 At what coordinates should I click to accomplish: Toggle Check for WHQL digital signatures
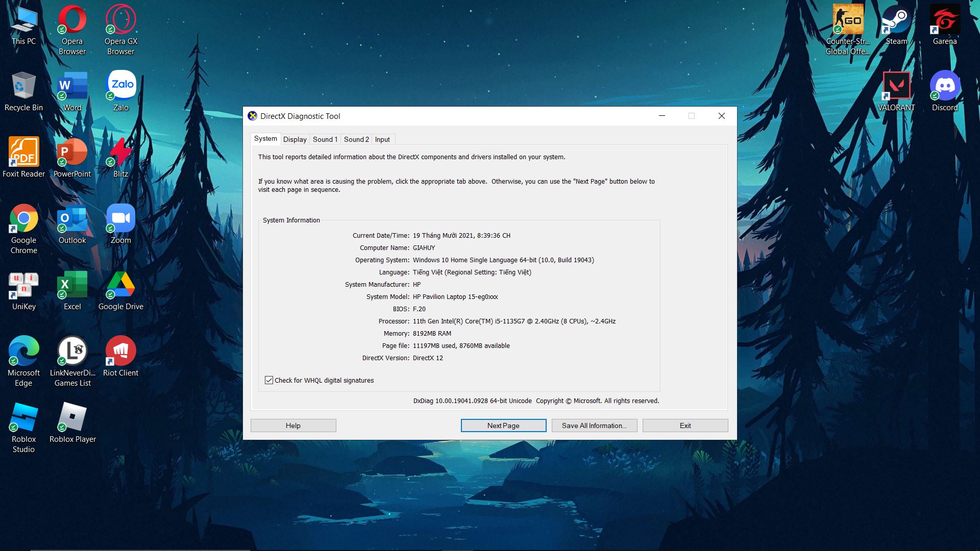[269, 380]
